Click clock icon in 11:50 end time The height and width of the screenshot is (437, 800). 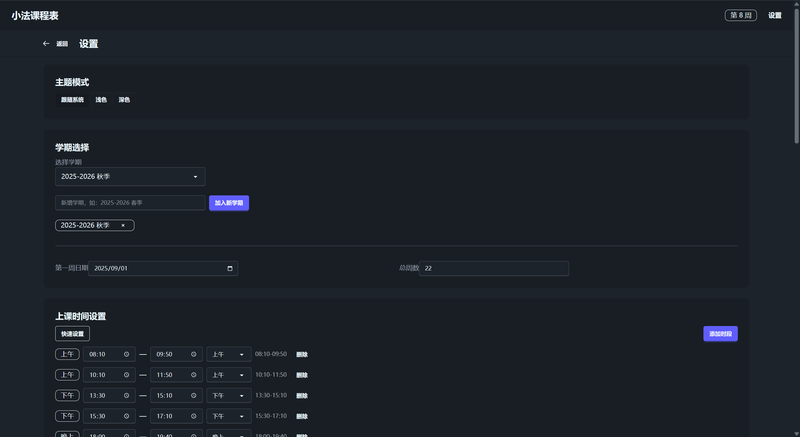pyautogui.click(x=193, y=375)
